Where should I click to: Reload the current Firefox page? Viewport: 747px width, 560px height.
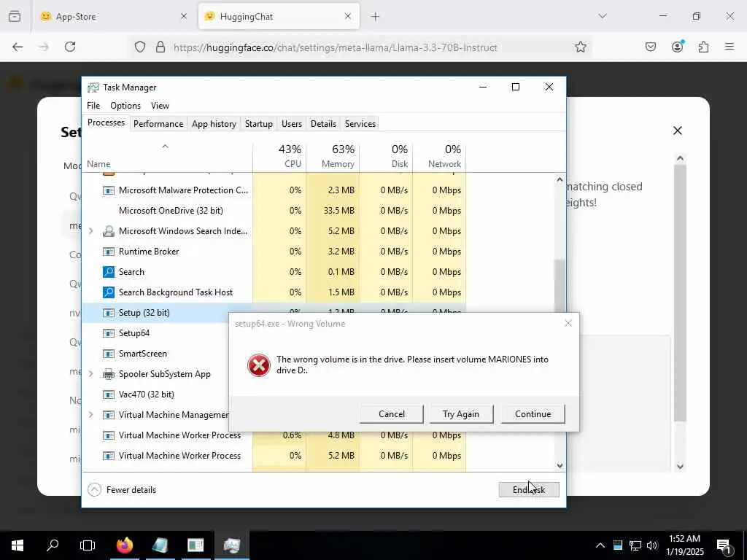coord(70,47)
